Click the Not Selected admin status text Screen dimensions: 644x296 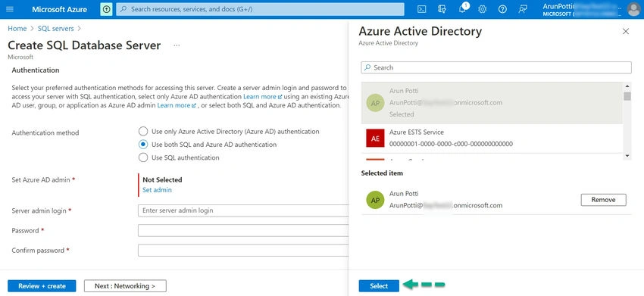coord(162,180)
